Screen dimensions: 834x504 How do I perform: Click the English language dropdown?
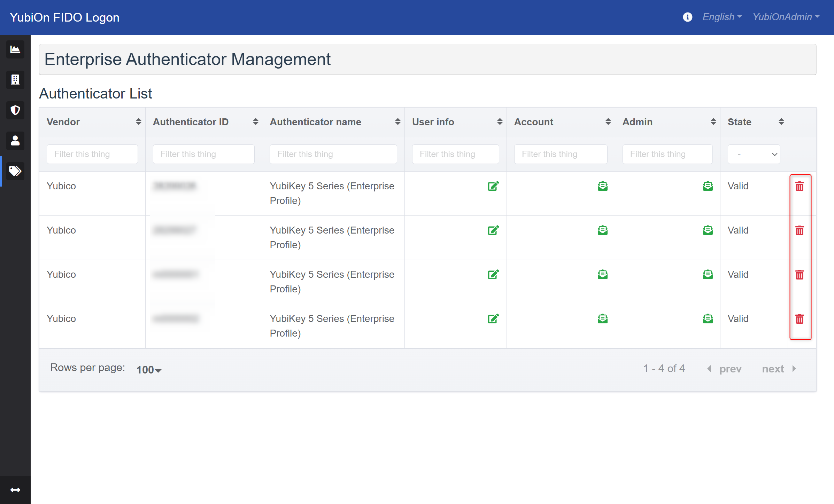(718, 17)
